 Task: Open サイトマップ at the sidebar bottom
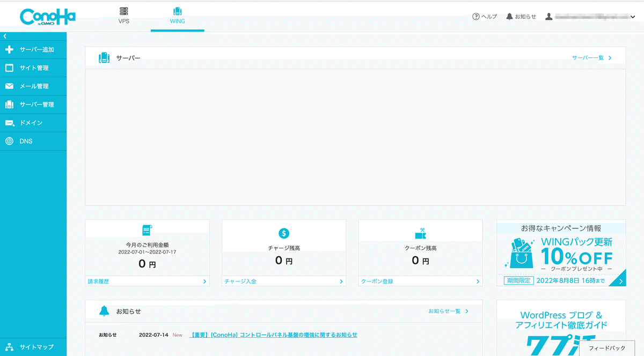pos(33,347)
